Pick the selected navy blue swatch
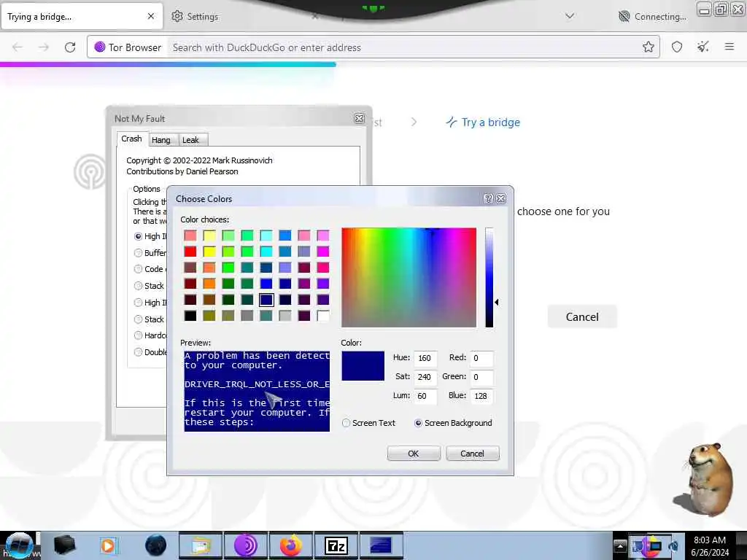 [x=266, y=300]
